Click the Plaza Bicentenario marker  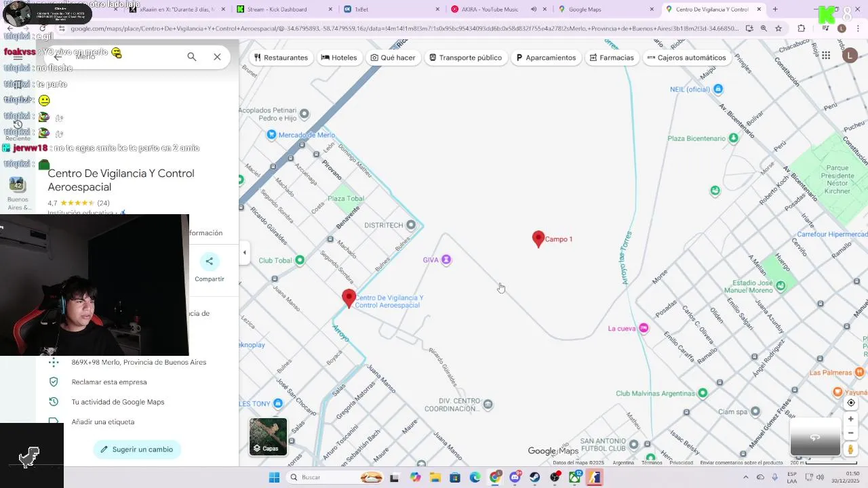(x=733, y=138)
